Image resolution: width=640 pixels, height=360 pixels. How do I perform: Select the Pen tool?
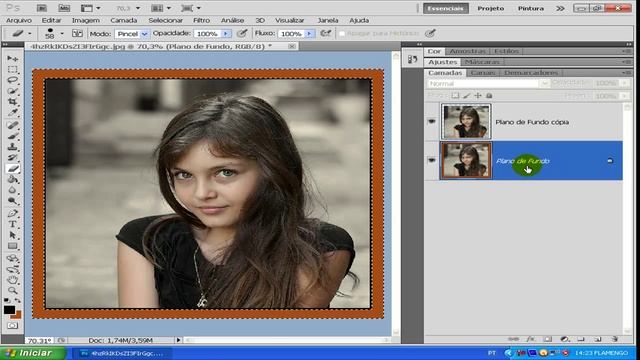click(12, 213)
